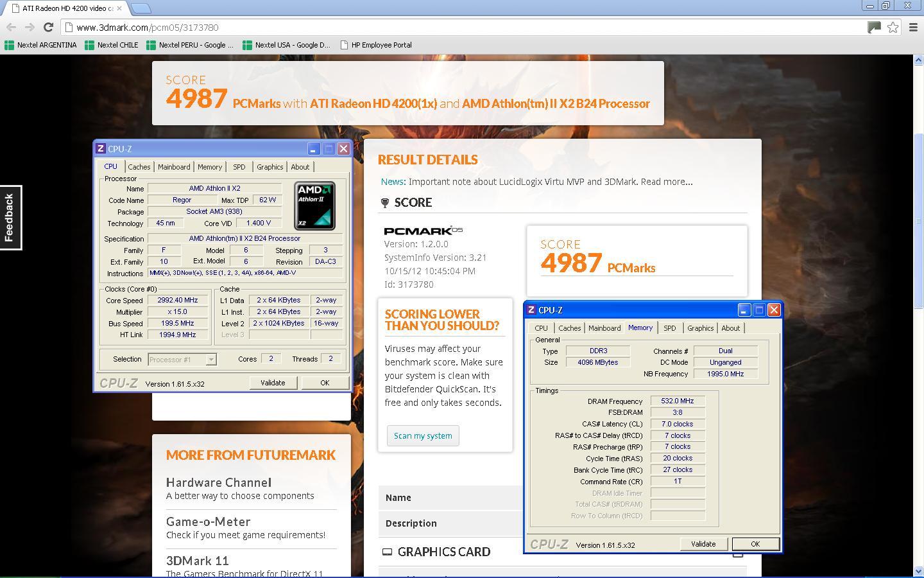The image size is (924, 578).
Task: Open the 3DMark 11 link
Action: point(198,561)
